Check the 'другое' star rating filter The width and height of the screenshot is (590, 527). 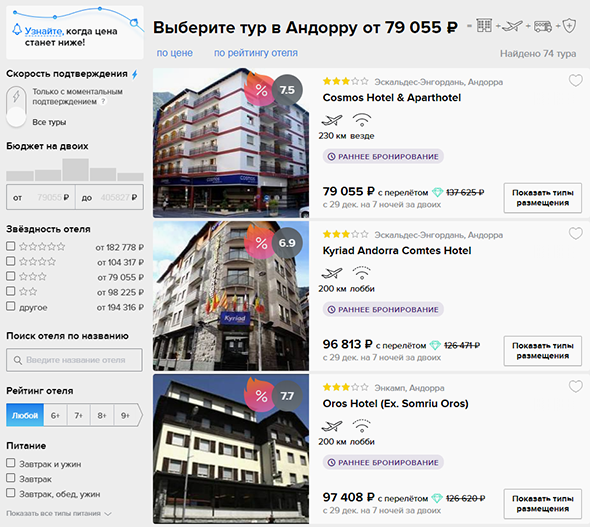(x=11, y=306)
